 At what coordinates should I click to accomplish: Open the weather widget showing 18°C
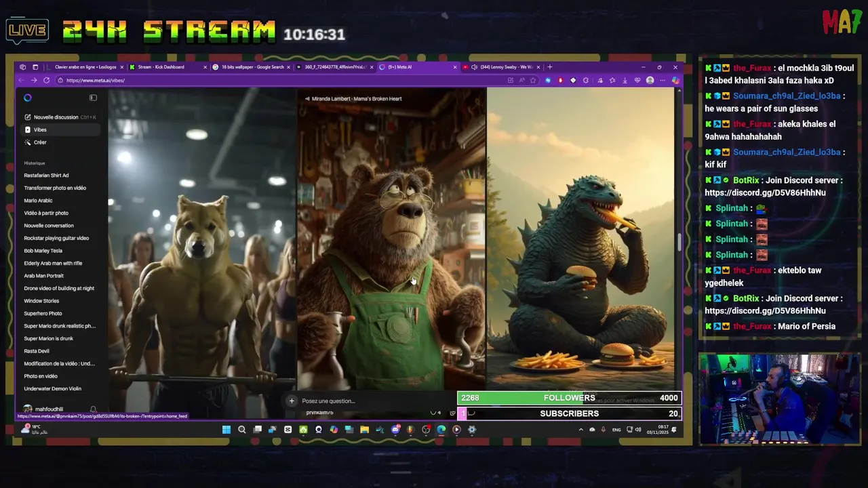click(34, 430)
